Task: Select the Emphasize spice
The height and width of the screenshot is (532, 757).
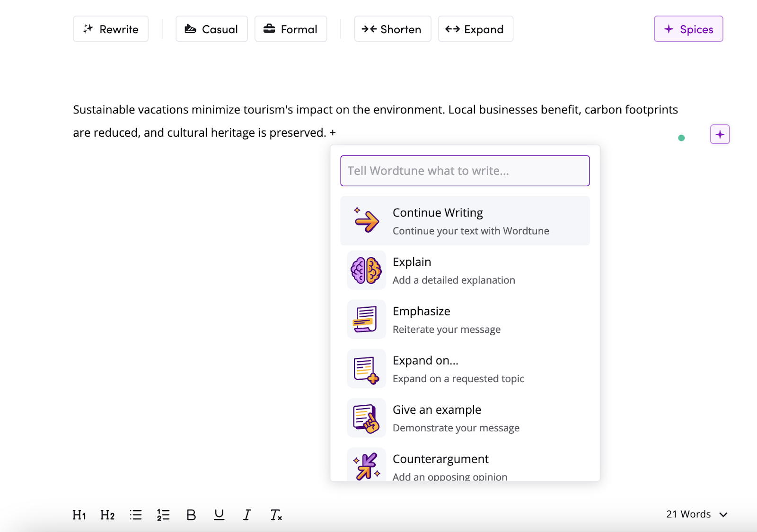Action: (465, 319)
